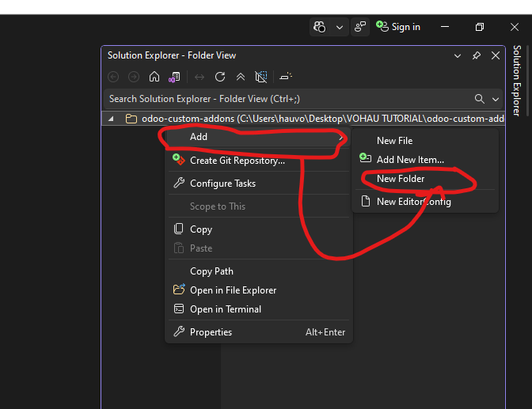Click the Home icon in Solution Explorer toolbar
Screen dimensions: 532x409
[x=154, y=77]
